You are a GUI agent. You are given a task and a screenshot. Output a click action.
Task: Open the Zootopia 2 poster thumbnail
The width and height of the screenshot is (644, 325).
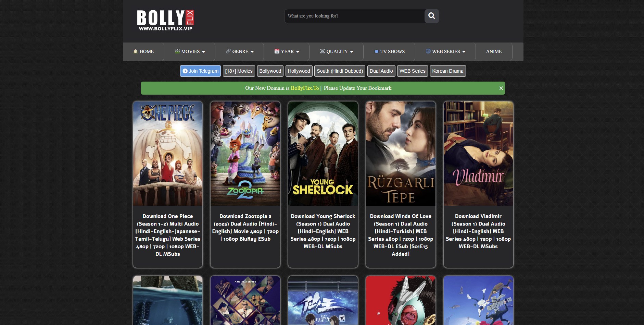coord(245,153)
